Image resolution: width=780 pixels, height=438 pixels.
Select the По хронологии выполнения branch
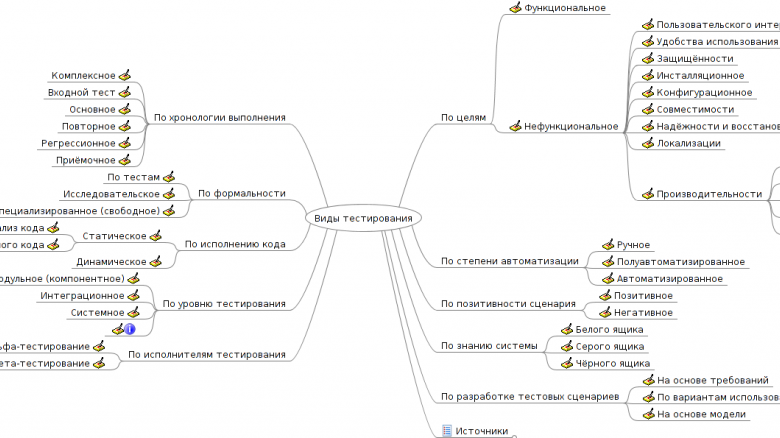219,117
